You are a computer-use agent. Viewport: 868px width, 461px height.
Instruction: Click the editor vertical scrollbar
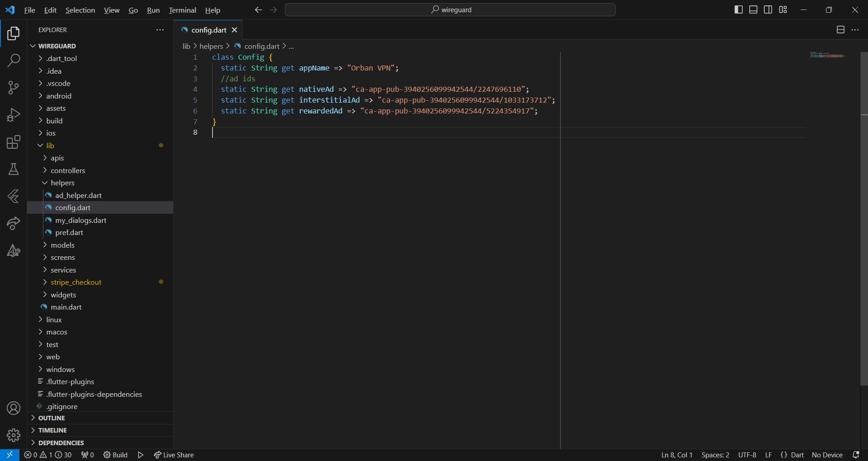pyautogui.click(x=864, y=226)
